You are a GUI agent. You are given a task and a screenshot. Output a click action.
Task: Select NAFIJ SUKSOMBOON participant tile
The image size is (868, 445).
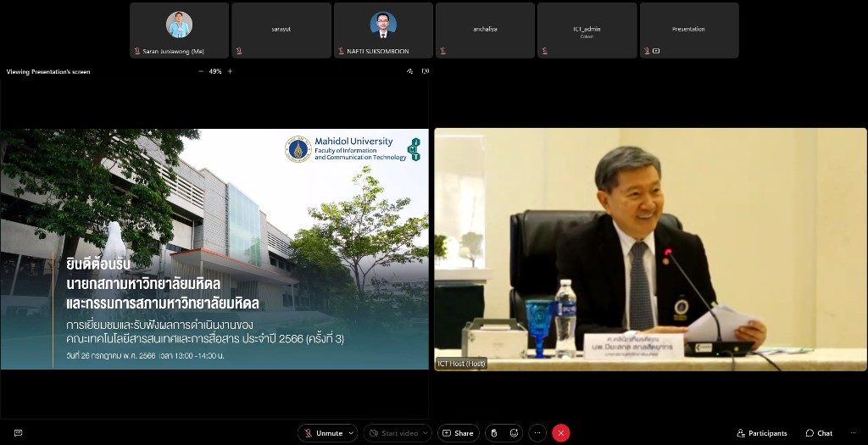[x=383, y=31]
